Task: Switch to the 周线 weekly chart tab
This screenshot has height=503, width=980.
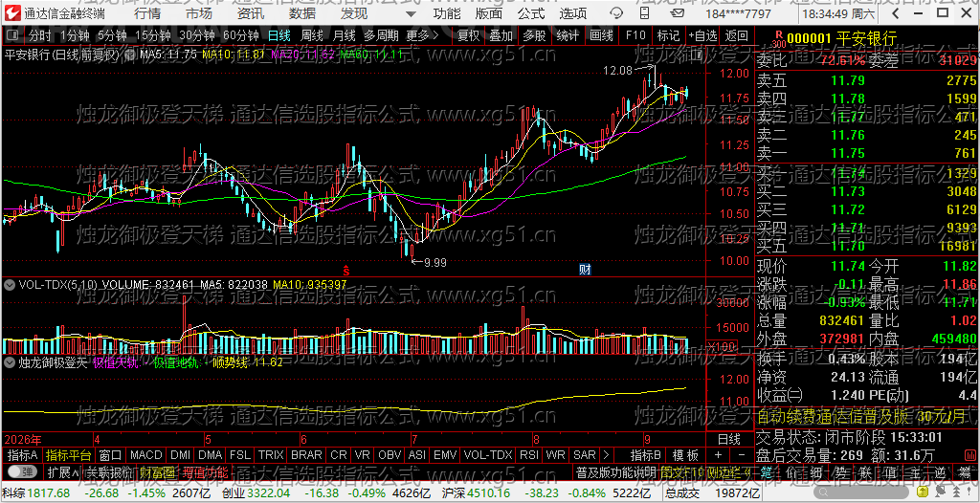Action: coord(311,35)
